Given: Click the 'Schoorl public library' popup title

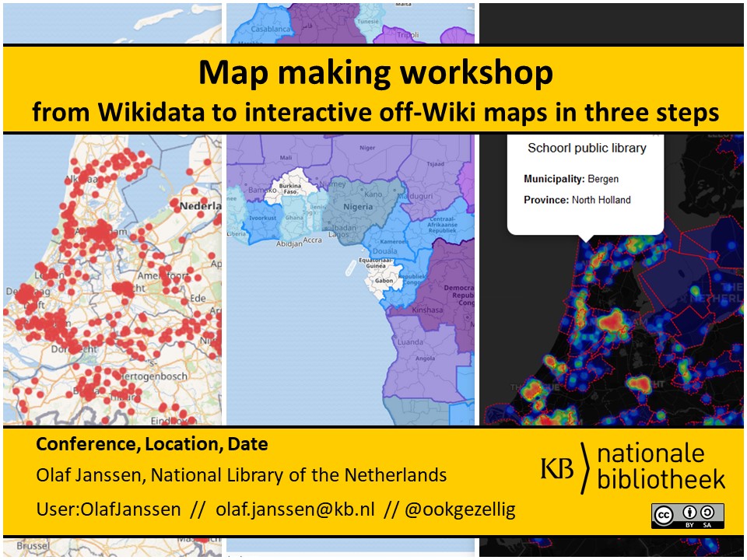Looking at the screenshot, I should [x=587, y=148].
